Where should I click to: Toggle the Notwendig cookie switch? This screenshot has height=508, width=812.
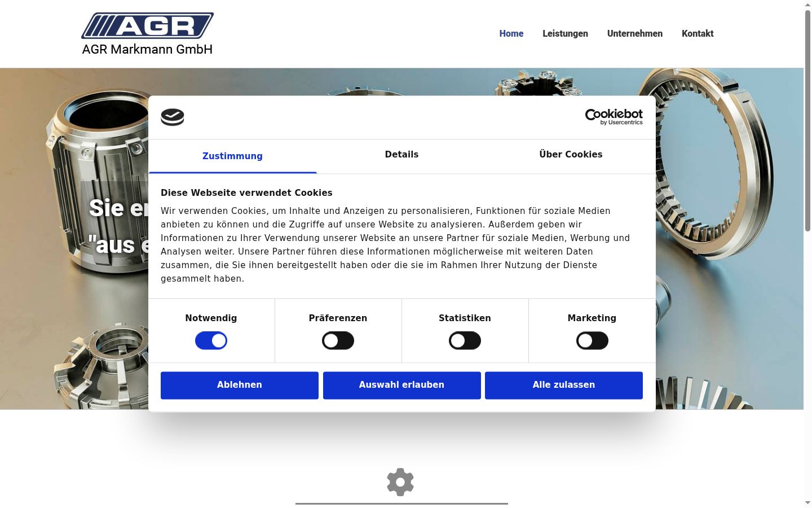pos(211,341)
